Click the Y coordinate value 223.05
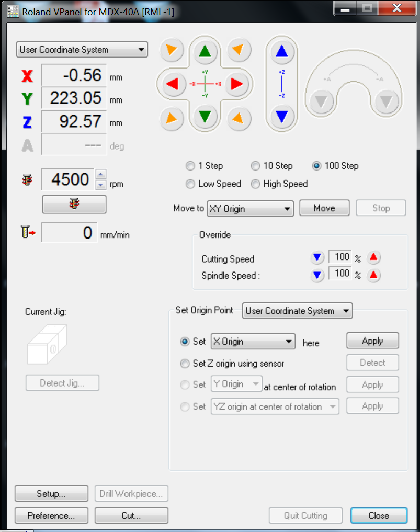Image resolution: width=420 pixels, height=532 pixels. pyautogui.click(x=74, y=98)
